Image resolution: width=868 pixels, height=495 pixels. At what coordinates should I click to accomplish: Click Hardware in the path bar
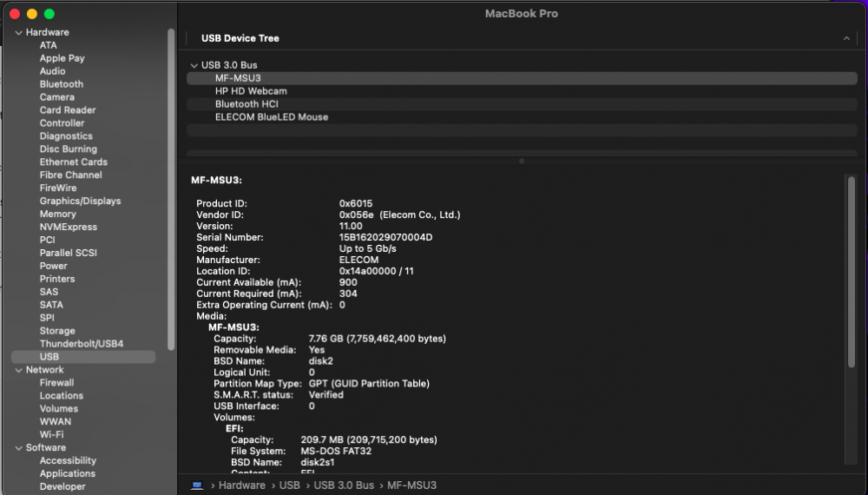242,485
